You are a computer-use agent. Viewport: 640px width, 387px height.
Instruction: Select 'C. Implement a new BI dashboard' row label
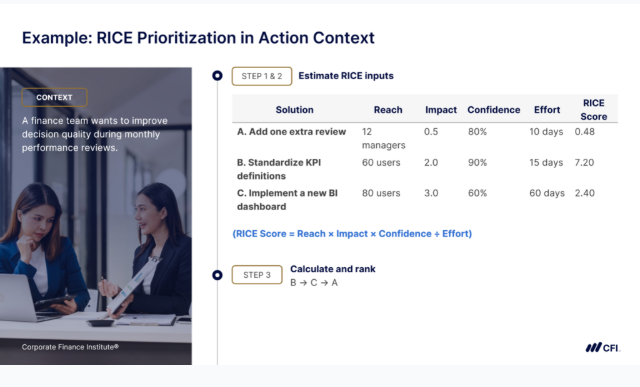287,200
